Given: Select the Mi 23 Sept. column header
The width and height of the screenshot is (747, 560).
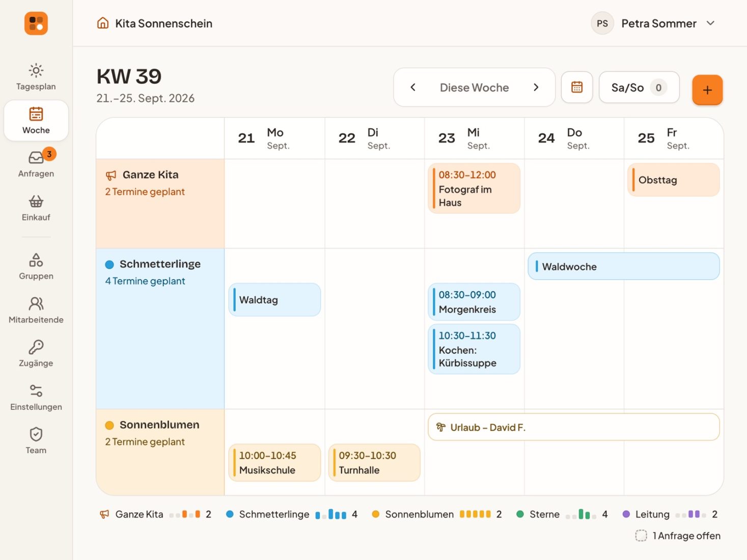Looking at the screenshot, I should click(474, 138).
